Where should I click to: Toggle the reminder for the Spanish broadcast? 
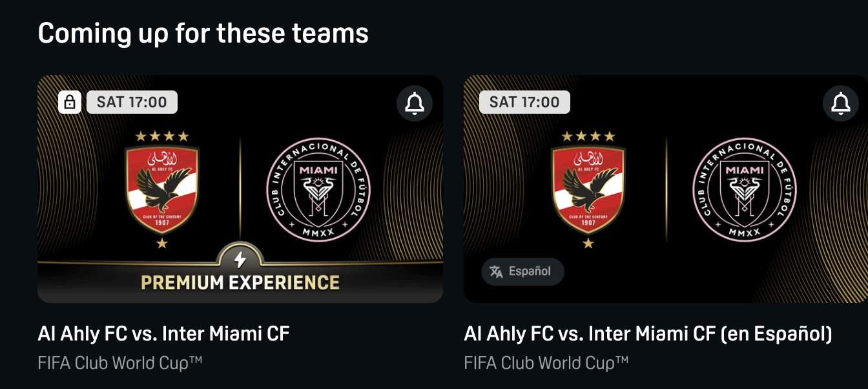(x=840, y=103)
